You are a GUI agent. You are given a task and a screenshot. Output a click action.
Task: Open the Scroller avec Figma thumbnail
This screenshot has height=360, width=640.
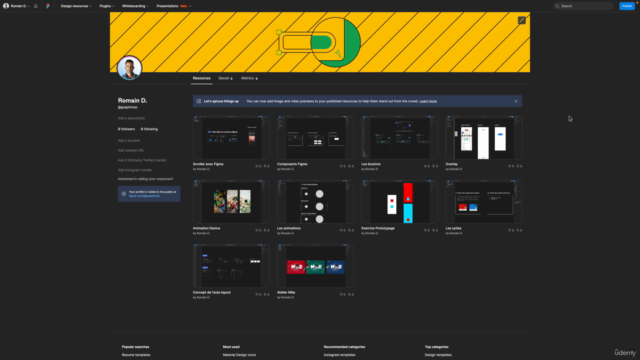click(231, 138)
